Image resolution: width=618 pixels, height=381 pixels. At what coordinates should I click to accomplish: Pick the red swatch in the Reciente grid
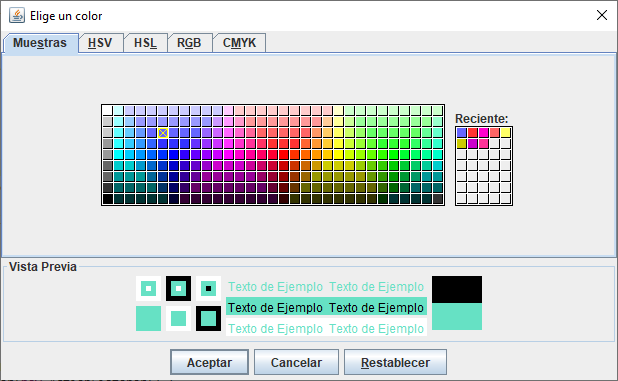pos(473,133)
